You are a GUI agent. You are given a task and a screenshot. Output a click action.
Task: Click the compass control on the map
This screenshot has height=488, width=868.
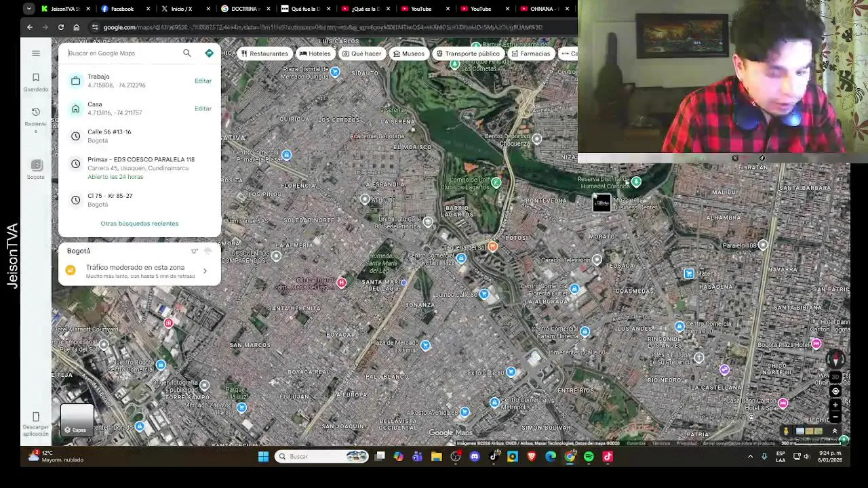click(835, 359)
